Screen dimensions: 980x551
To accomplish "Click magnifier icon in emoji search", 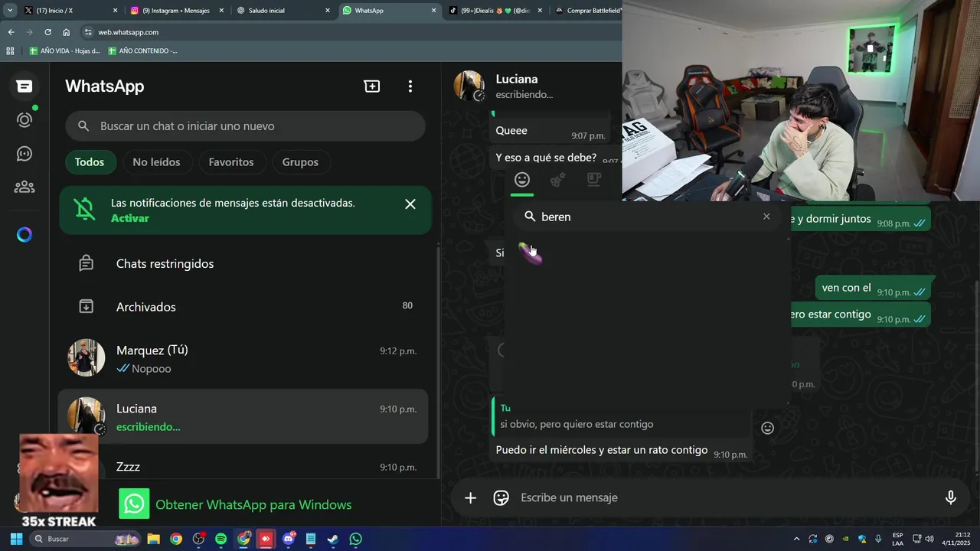I will pyautogui.click(x=529, y=217).
